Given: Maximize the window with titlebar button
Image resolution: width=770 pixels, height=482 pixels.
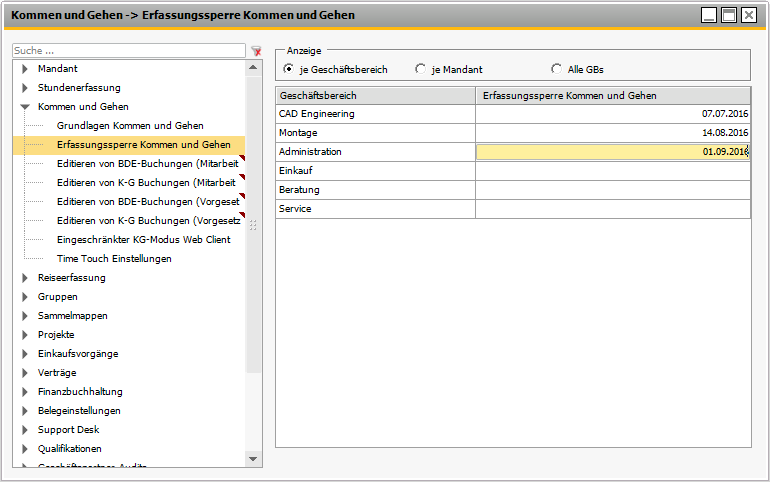Looking at the screenshot, I should pyautogui.click(x=729, y=15).
